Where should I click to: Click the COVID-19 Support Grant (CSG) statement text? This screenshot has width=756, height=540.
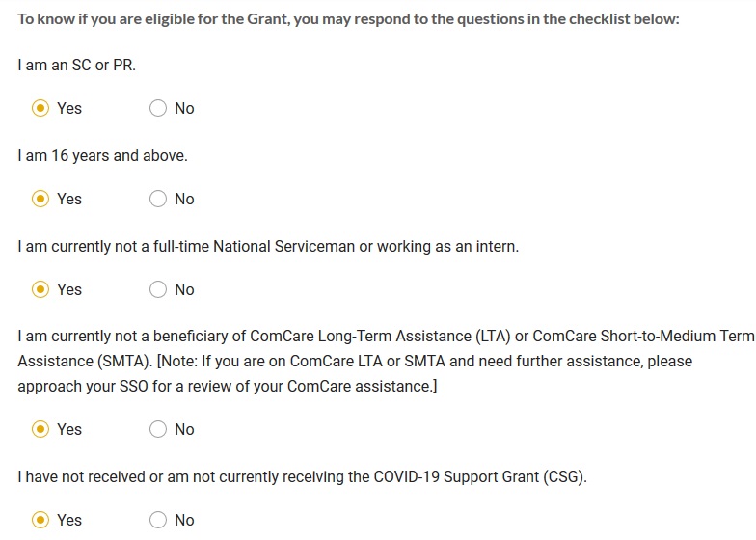302,476
